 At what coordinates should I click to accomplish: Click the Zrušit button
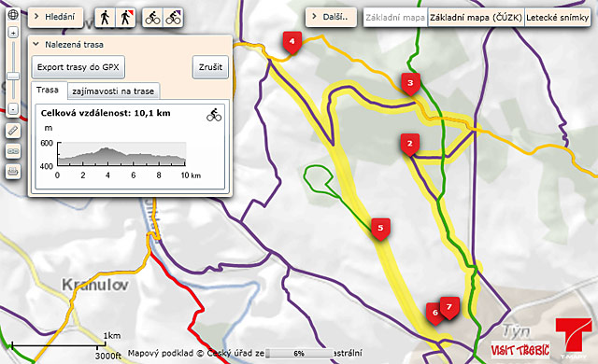click(210, 67)
